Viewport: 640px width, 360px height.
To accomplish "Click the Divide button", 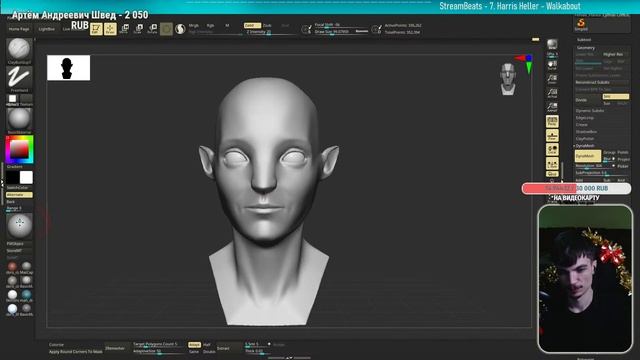I will [588, 100].
